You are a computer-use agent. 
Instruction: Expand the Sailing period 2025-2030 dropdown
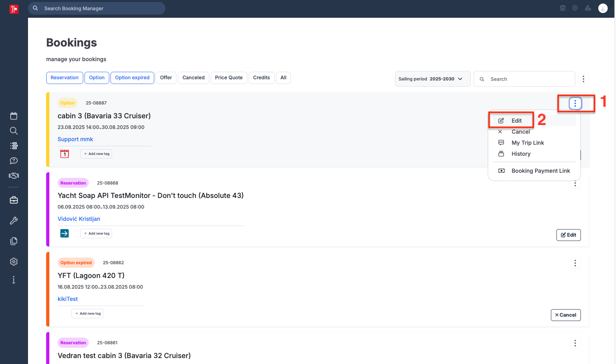(x=433, y=79)
